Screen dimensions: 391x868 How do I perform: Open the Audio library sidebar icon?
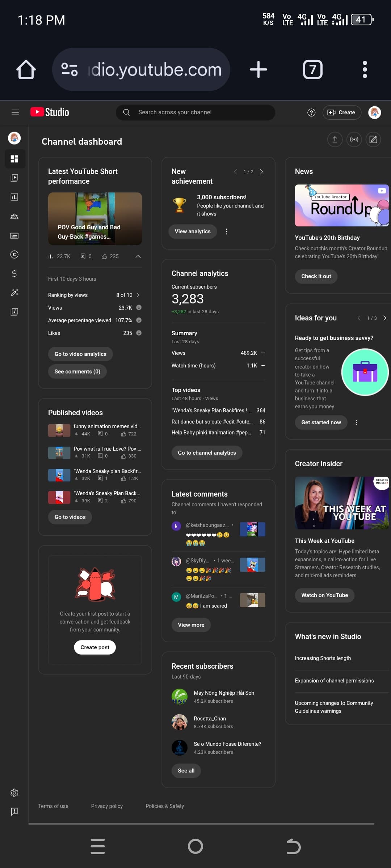[14, 312]
